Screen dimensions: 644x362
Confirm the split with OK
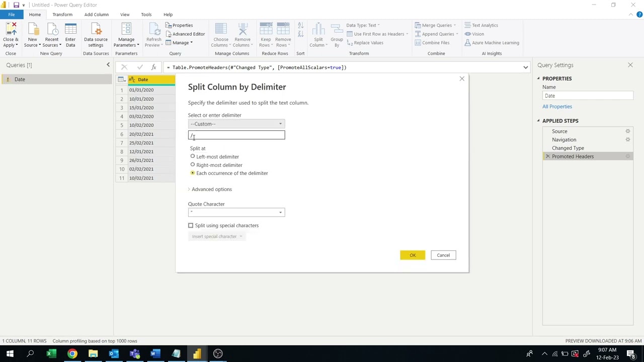tap(413, 255)
